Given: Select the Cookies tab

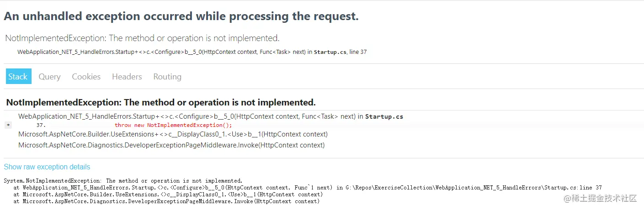Looking at the screenshot, I should pos(86,77).
